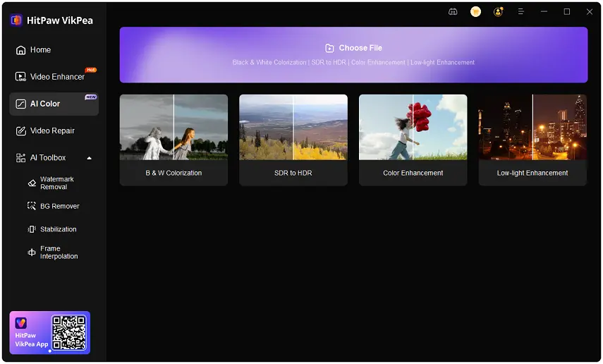Open the Video Enhancer section
The width and height of the screenshot is (603, 364).
[54, 77]
